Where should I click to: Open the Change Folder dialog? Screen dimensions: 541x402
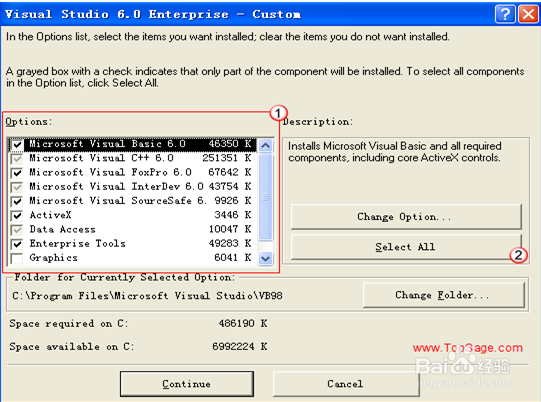pos(444,295)
